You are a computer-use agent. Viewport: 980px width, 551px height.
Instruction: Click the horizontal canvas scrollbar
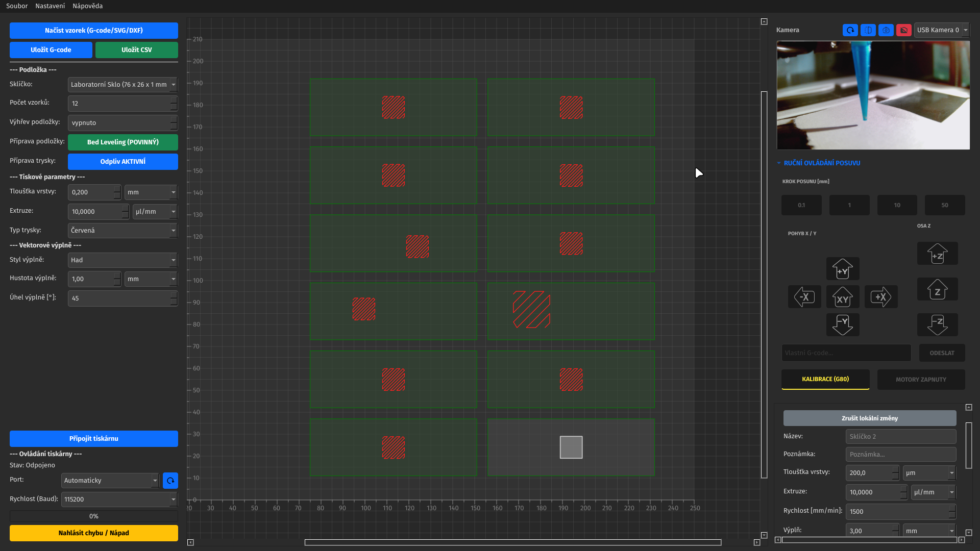[512, 542]
